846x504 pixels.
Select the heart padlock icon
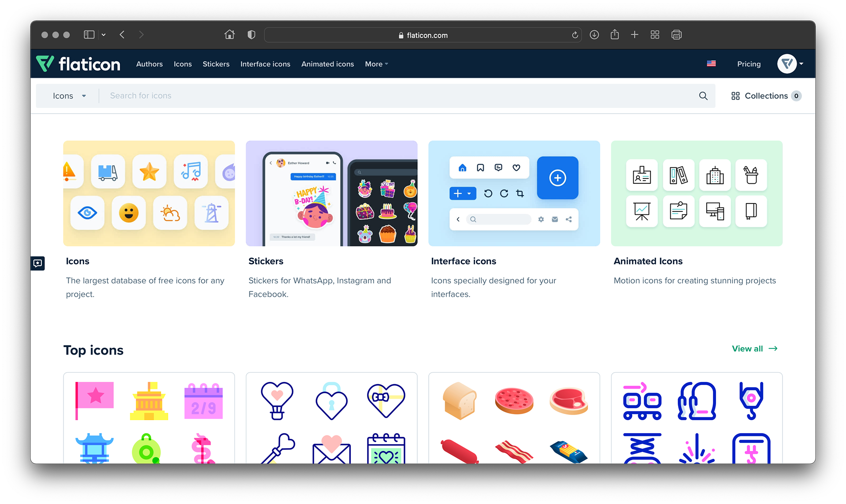(331, 400)
